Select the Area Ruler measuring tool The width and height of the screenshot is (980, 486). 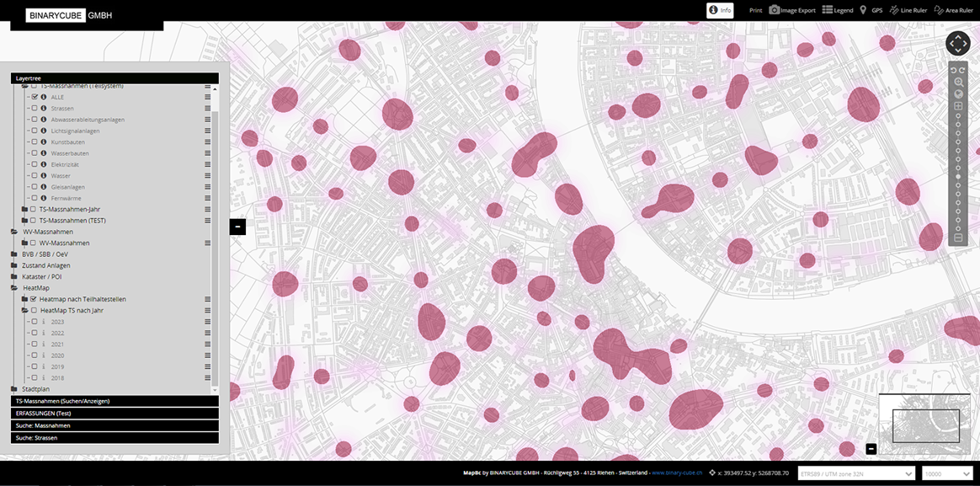(x=953, y=10)
